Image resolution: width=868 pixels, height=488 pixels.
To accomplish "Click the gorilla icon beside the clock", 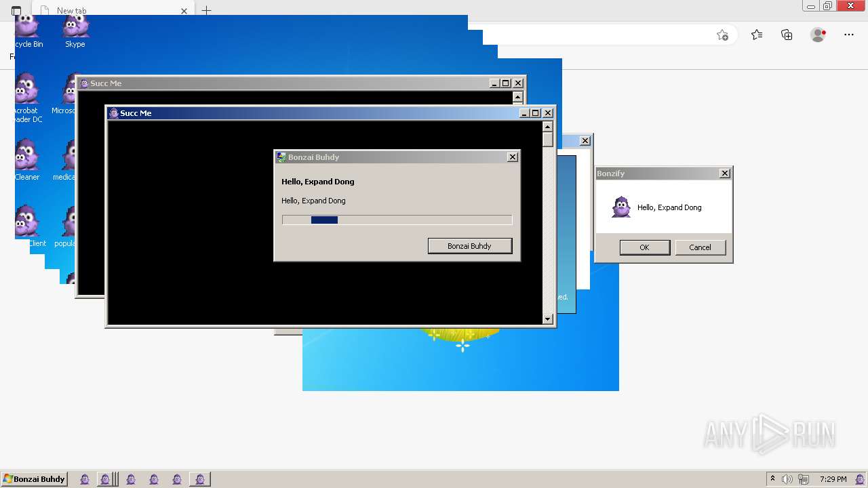I will [x=860, y=479].
